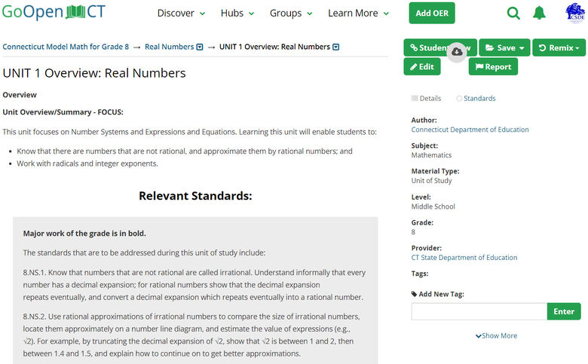Open the Remix dropdown
Viewport: 588px width, 364px height.
pos(559,47)
